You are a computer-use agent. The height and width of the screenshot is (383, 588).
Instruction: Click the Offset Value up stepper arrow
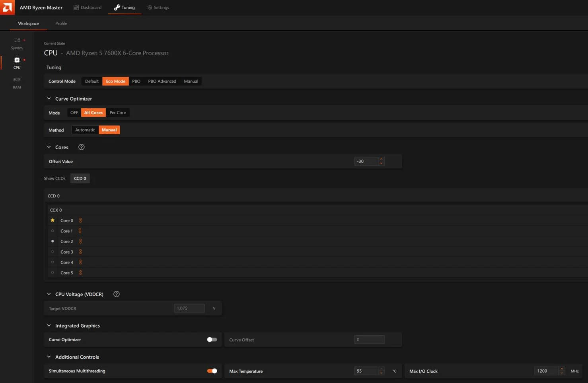[x=381, y=159]
